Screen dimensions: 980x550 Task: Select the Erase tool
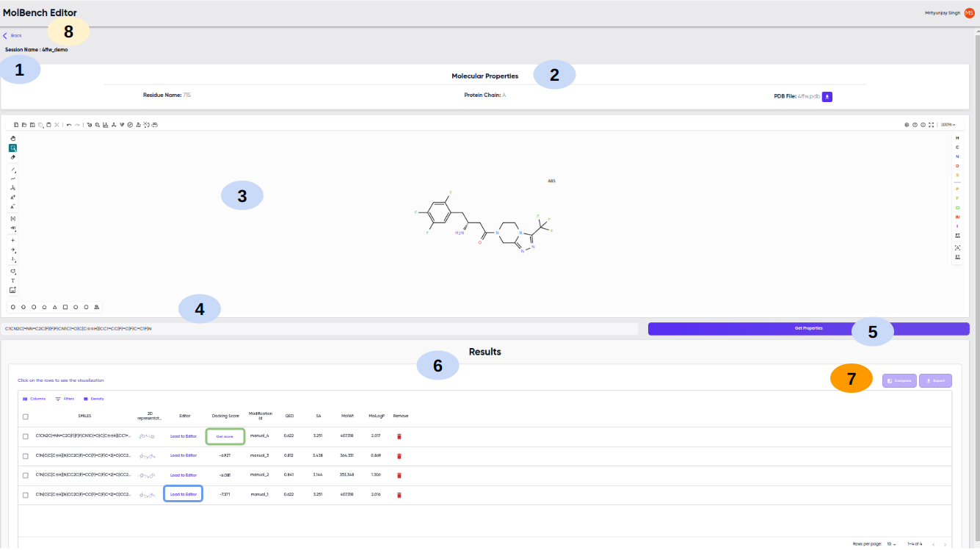click(12, 157)
